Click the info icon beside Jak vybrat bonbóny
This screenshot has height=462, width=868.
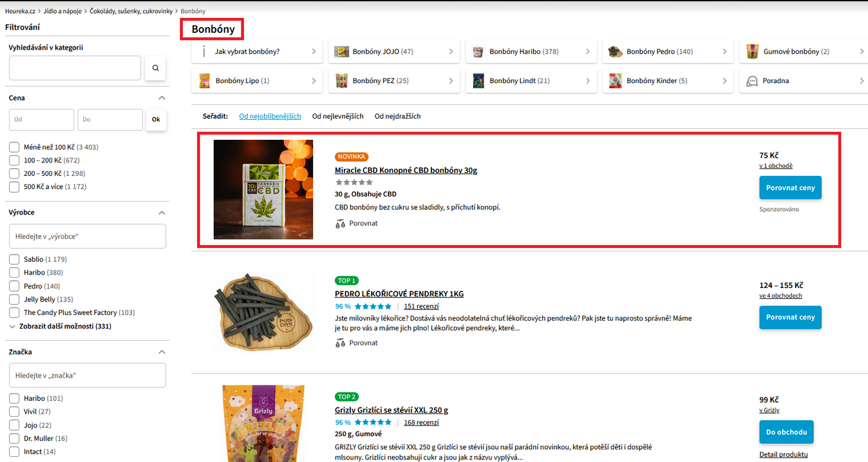click(x=203, y=52)
